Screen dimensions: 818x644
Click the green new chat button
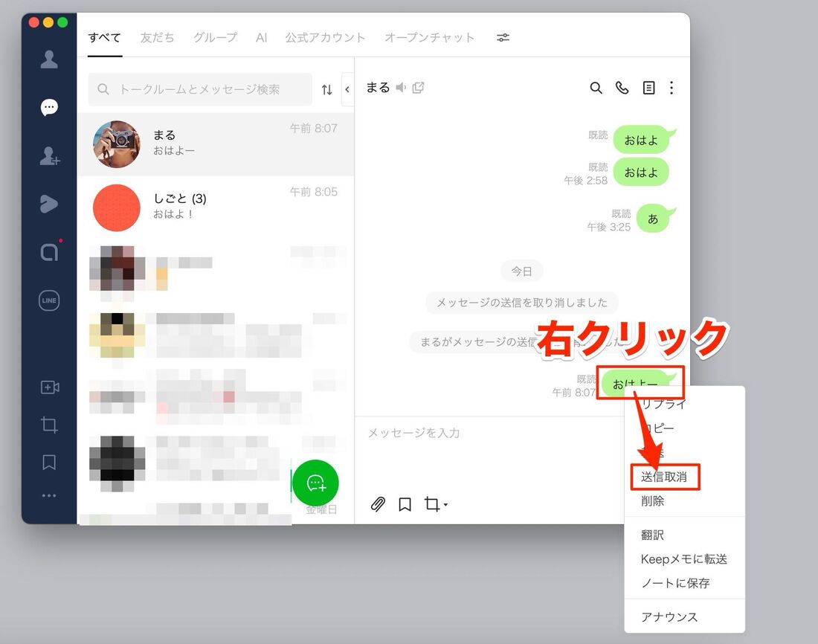315,483
